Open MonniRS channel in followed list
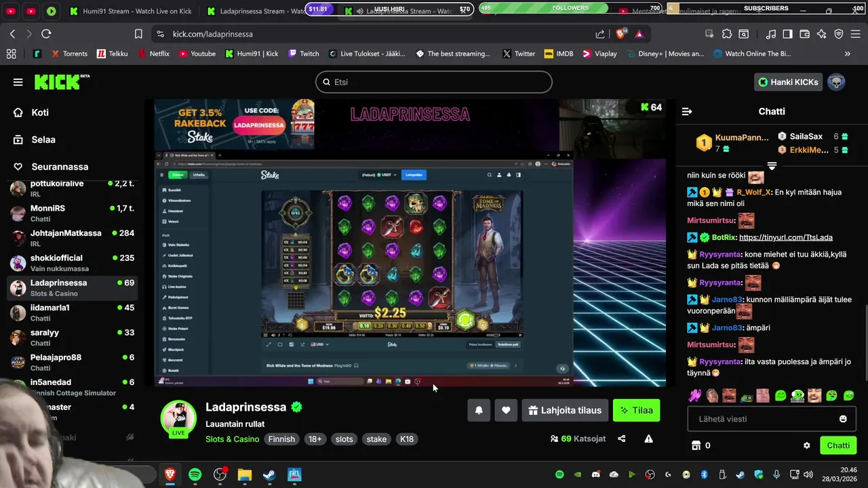 tap(72, 213)
